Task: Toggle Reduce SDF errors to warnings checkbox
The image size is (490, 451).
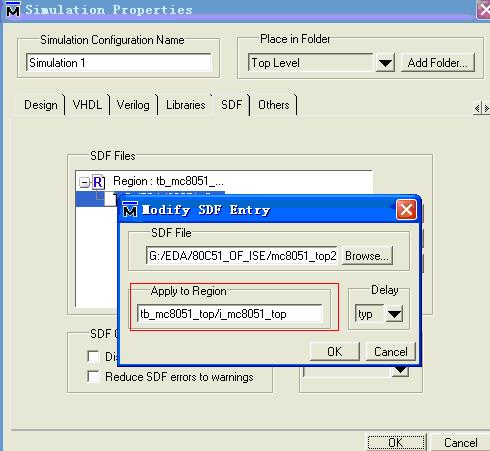Action: 93,377
